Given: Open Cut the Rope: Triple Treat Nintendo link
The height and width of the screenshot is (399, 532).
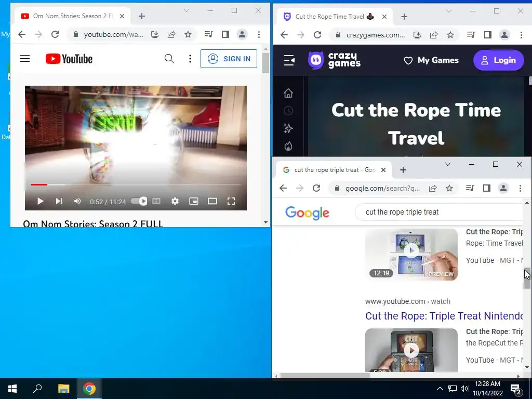Looking at the screenshot, I should 444,316.
